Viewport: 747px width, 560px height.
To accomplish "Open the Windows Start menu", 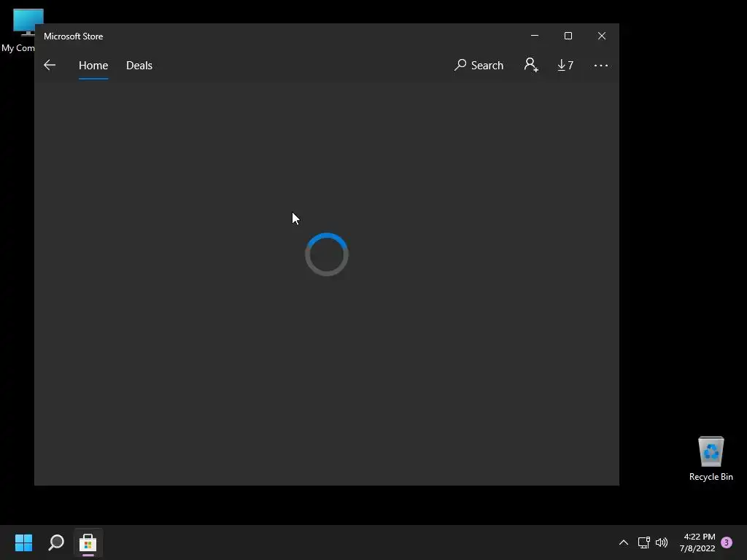I will (23, 542).
